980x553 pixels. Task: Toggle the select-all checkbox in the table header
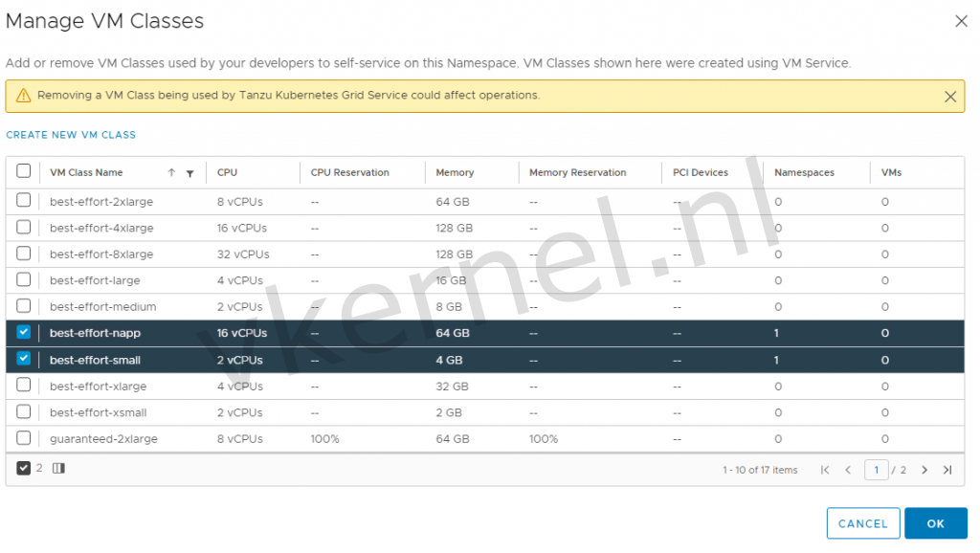pos(24,172)
